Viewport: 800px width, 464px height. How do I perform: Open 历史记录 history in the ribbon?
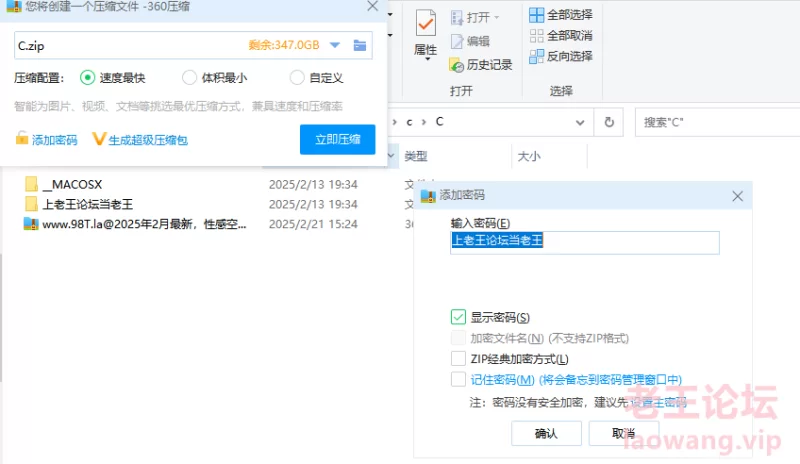point(480,65)
